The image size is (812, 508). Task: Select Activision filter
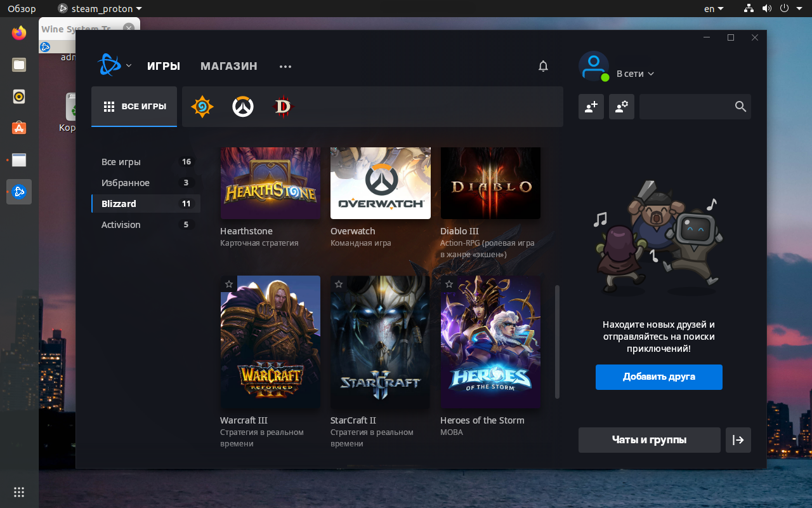146,225
